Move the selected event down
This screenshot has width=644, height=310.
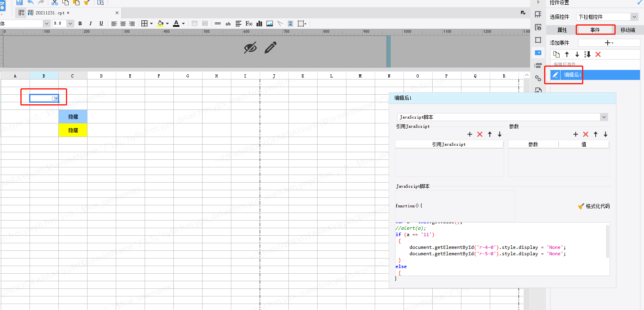pyautogui.click(x=577, y=54)
